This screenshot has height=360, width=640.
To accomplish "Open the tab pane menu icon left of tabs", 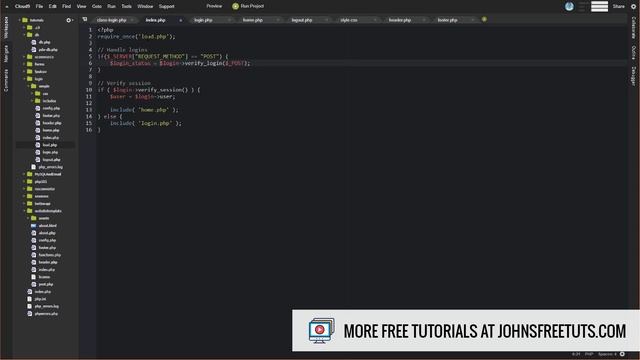I will (x=84, y=19).
